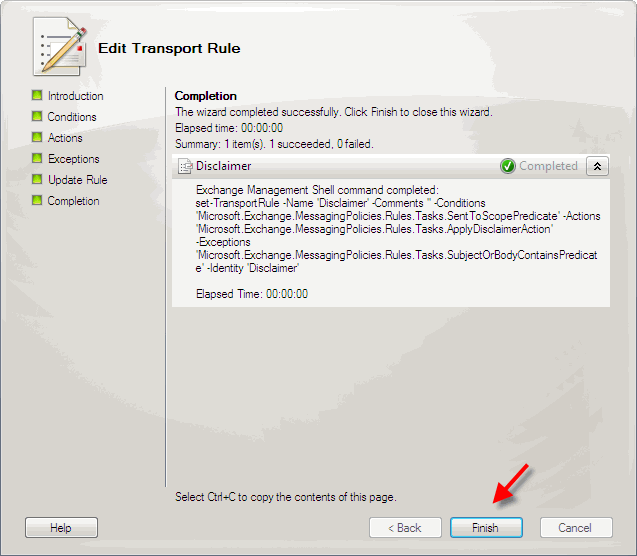Click the green square beside Update Rule
Screen dimensions: 637x556
pyautogui.click(x=37, y=180)
